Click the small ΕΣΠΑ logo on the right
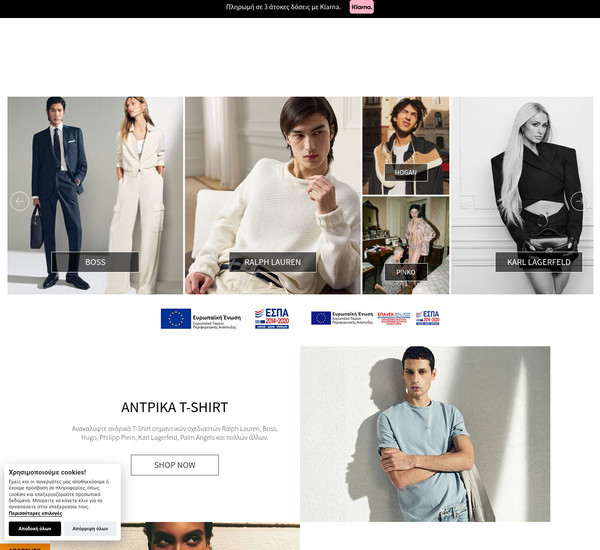Image resolution: width=600 pixels, height=550 pixels. pyautogui.click(x=427, y=318)
